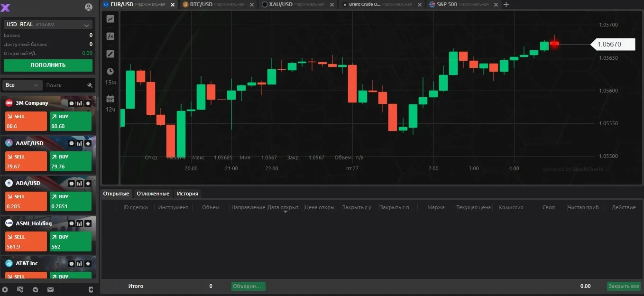Image resolution: width=644 pixels, height=296 pixels.
Task: Open the chart type tool
Action: [110, 19]
